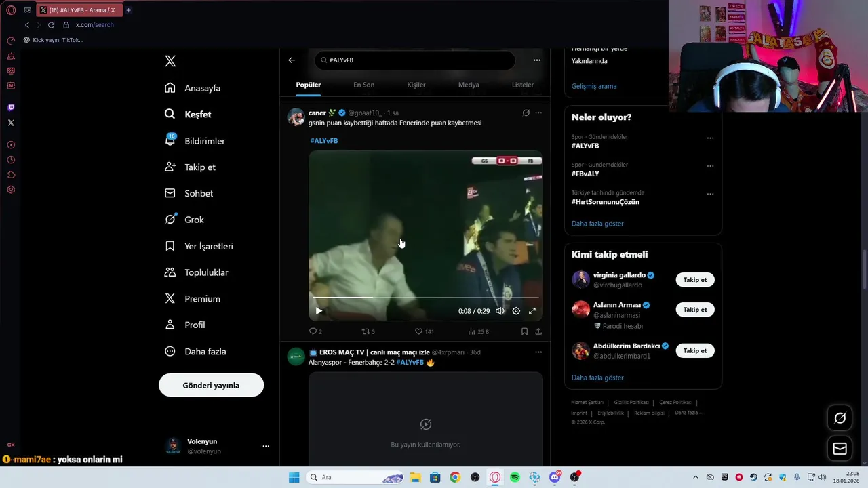Open more options for #ALYvFB trend
This screenshot has width=868, height=488.
pos(710,138)
